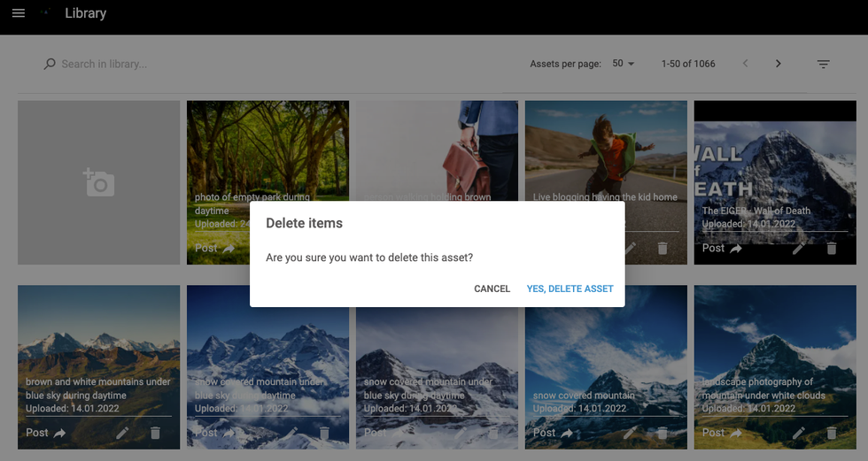Edit the EIGER Wall of Death asset
The width and height of the screenshot is (868, 461).
pos(798,249)
